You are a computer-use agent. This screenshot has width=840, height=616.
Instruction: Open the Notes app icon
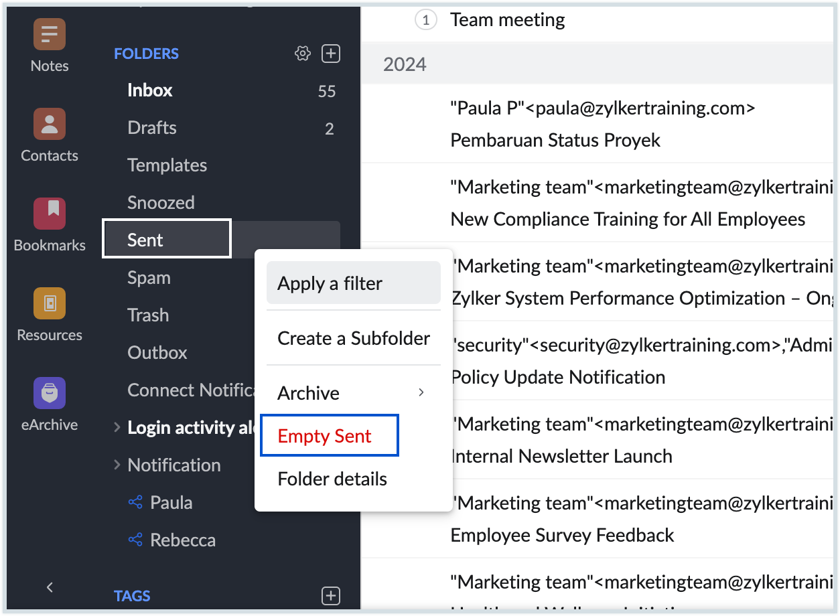click(x=50, y=35)
